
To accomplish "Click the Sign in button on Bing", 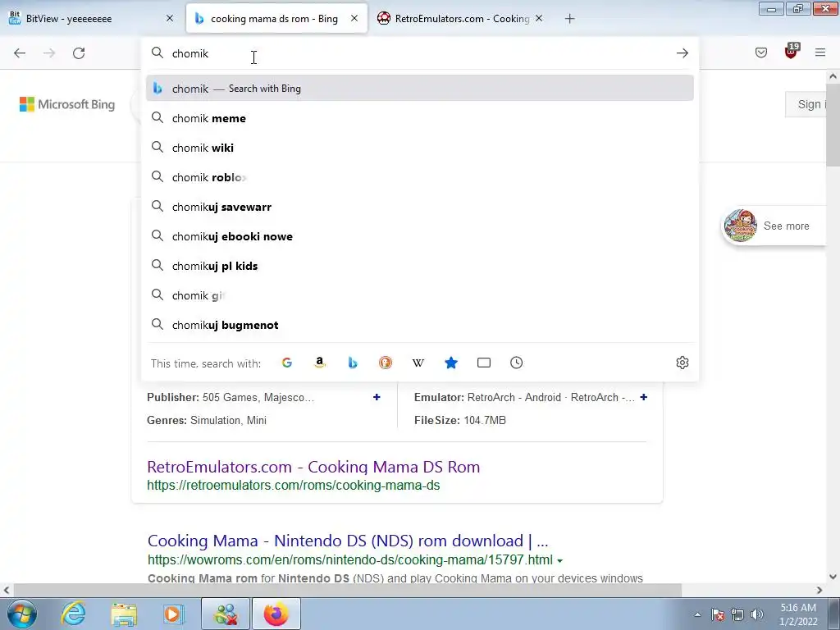I will (806, 104).
